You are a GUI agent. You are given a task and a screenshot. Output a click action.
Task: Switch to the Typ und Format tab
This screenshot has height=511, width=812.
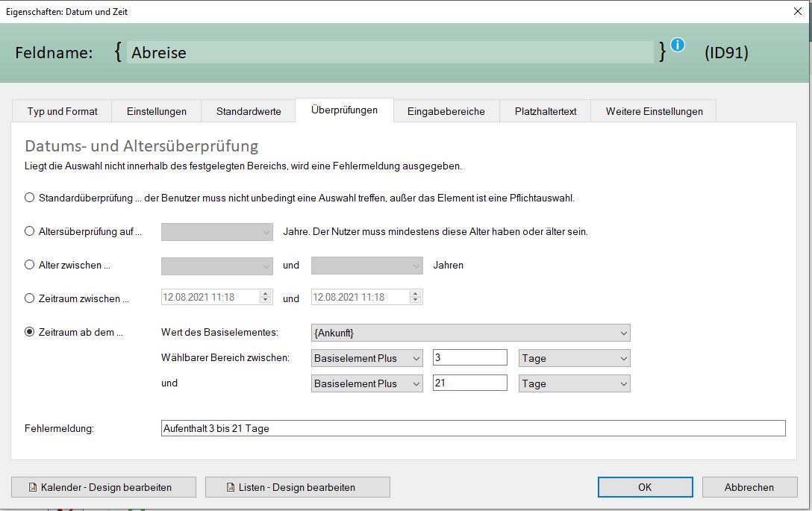[62, 111]
